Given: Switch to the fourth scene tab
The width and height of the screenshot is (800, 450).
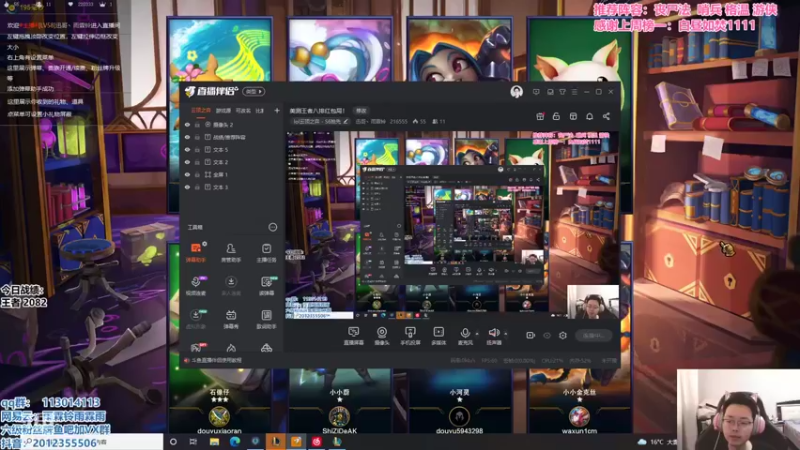Looking at the screenshot, I should [x=260, y=110].
